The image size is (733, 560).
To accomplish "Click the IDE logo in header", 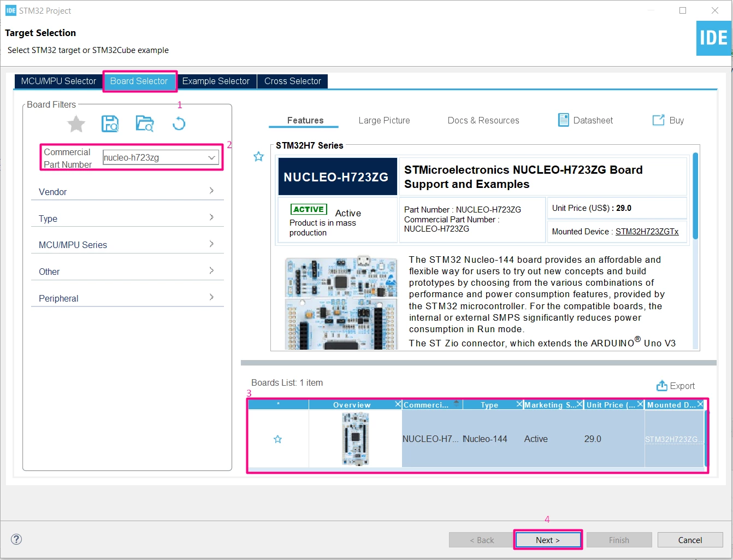I will [x=713, y=38].
